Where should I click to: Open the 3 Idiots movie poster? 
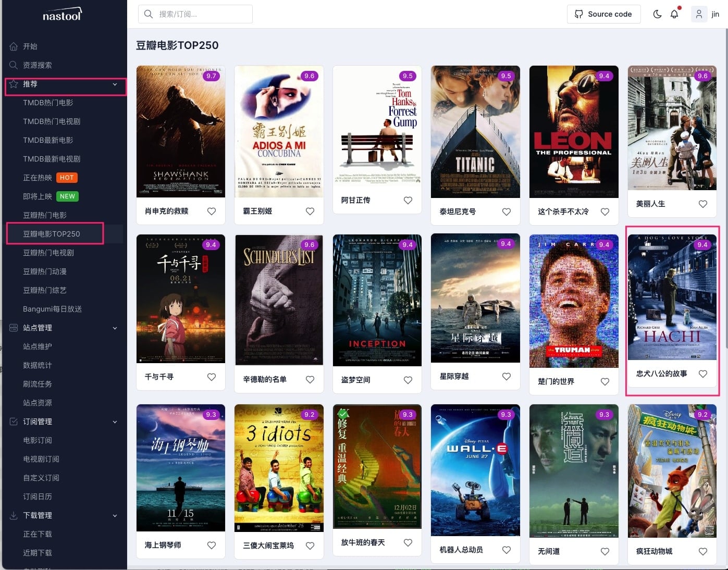279,468
